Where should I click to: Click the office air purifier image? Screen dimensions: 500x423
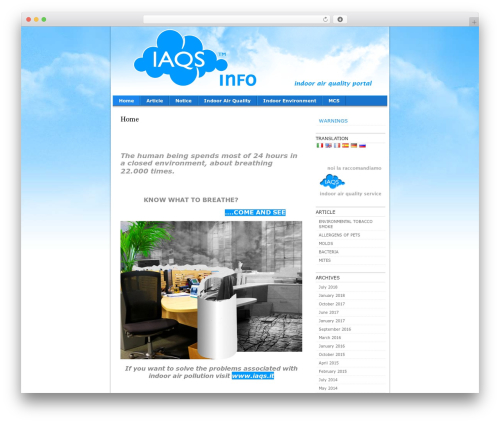pyautogui.click(x=211, y=290)
